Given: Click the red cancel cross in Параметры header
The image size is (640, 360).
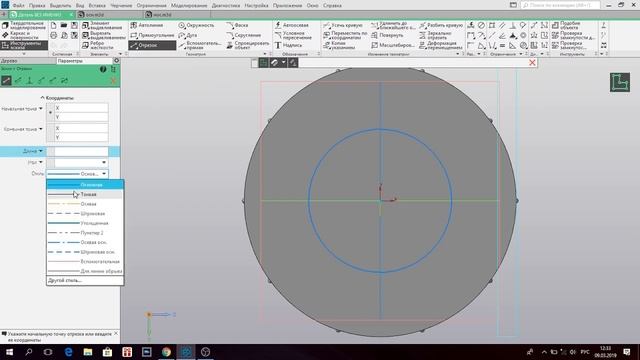Looking at the screenshot, I should coord(113,80).
